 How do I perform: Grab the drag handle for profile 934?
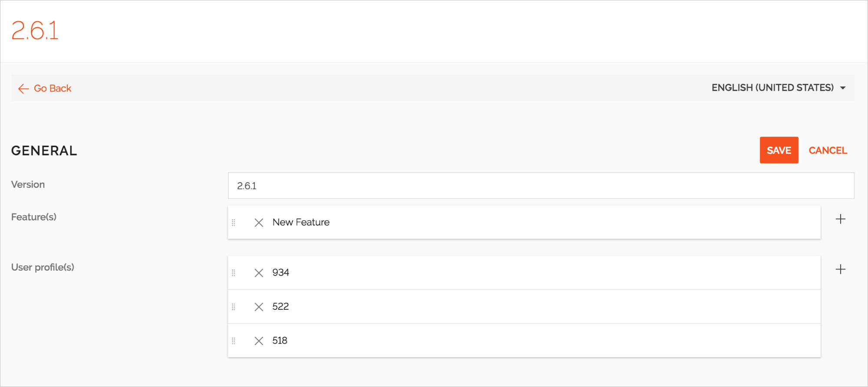(234, 272)
